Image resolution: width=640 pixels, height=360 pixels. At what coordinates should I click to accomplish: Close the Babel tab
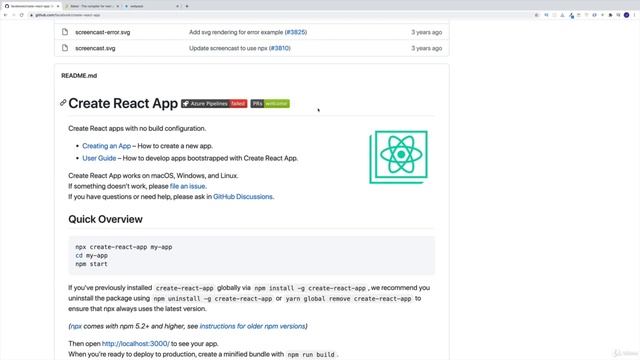(x=118, y=6)
